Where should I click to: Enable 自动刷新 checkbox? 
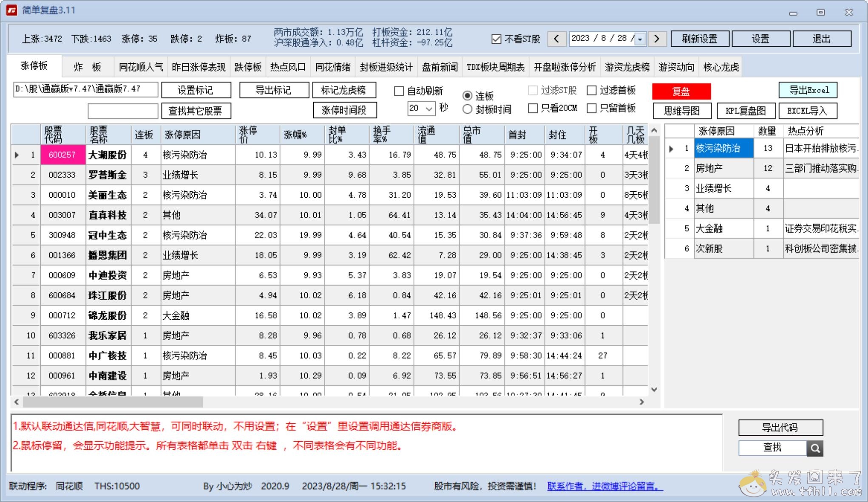[399, 91]
